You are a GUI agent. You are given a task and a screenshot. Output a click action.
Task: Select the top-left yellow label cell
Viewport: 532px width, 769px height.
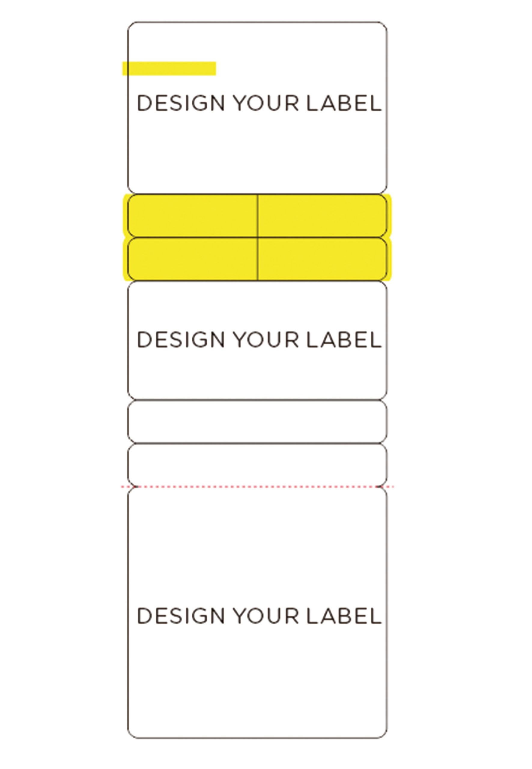193,216
